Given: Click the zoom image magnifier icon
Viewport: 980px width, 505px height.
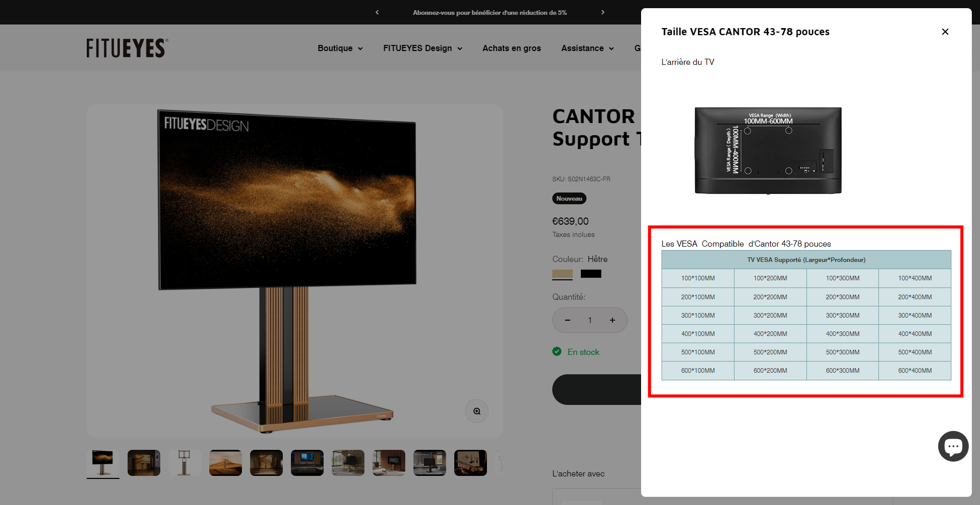Looking at the screenshot, I should coord(477,411).
